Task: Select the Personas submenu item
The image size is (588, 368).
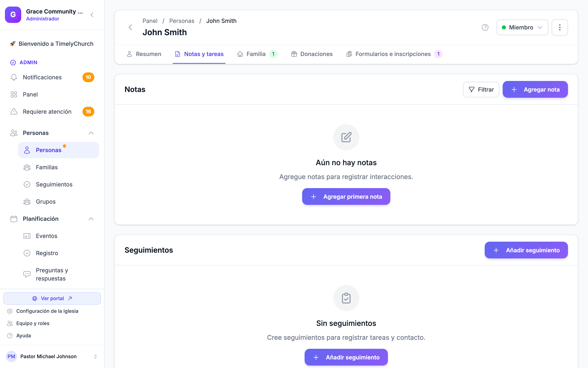Action: click(59, 150)
